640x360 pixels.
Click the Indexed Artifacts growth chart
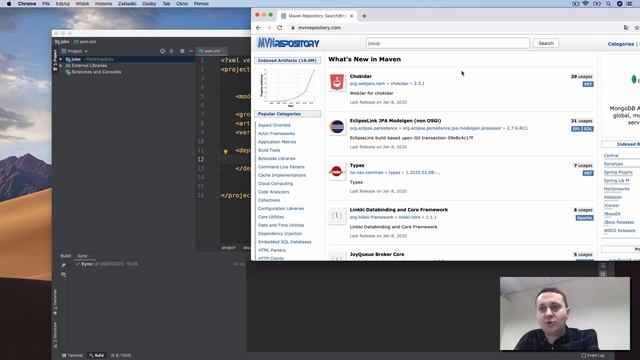[288, 87]
